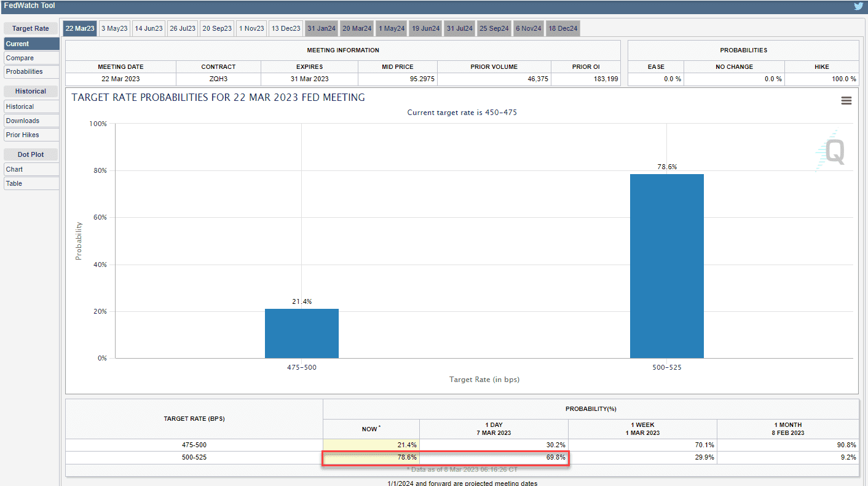Screen dimensions: 868x486
Task: Open Prior Hikes in sidebar
Action: (x=31, y=135)
